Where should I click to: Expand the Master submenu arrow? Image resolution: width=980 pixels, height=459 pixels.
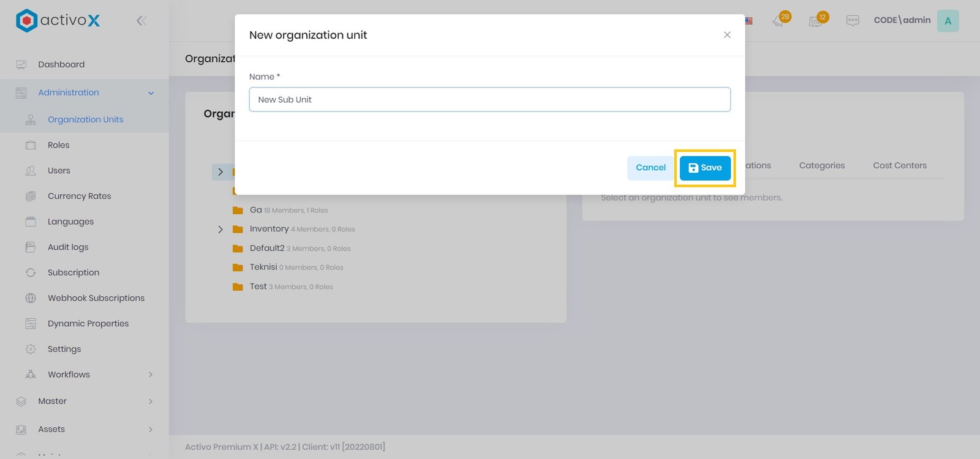click(x=151, y=401)
